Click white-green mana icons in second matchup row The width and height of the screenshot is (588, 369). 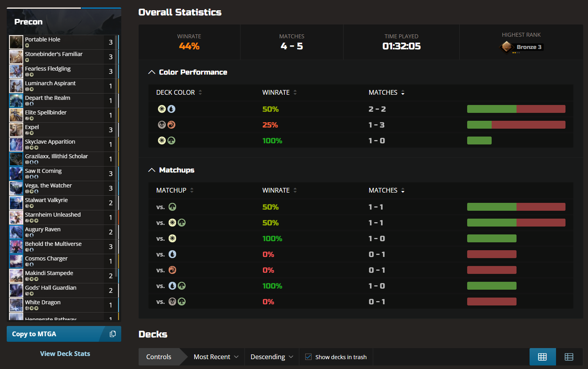pyautogui.click(x=177, y=223)
